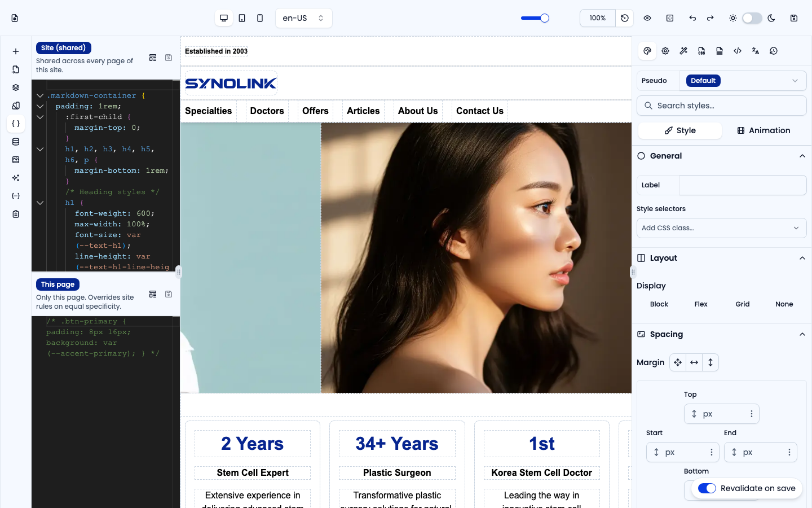Image resolution: width=812 pixels, height=508 pixels.
Task: Click the undo arrow icon
Action: pos(692,18)
